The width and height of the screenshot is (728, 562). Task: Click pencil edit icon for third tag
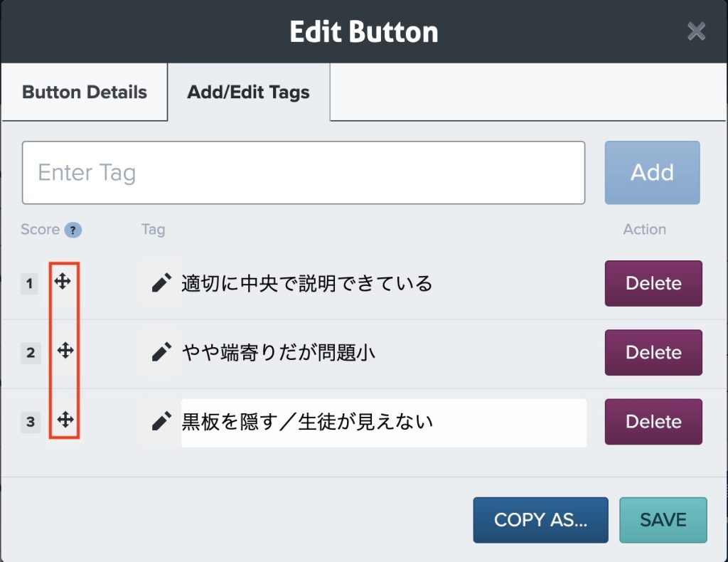tap(161, 422)
